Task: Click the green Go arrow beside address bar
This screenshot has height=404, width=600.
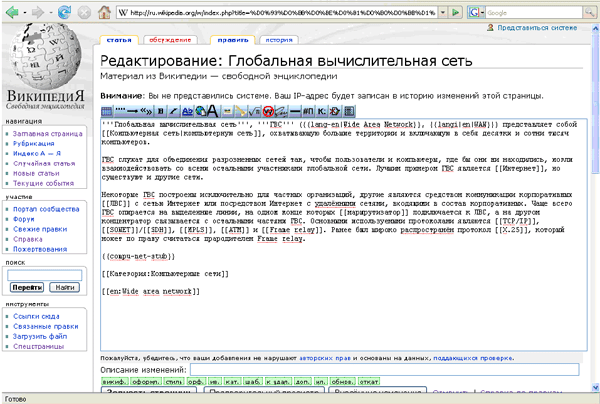Action: (455, 12)
